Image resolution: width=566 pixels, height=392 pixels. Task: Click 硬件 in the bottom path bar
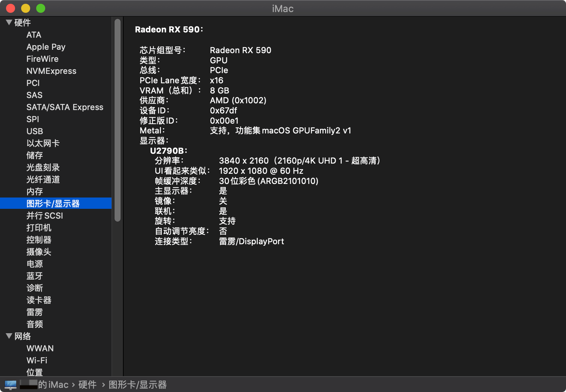(x=87, y=384)
